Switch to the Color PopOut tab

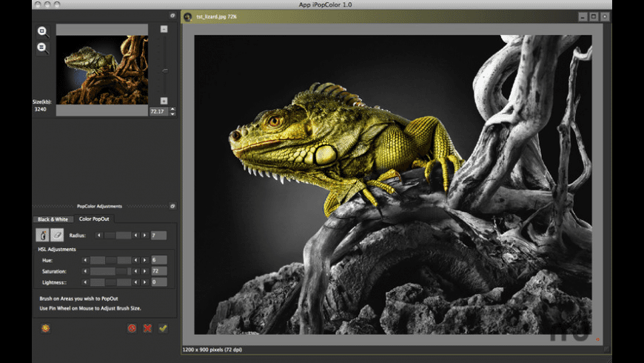pyautogui.click(x=94, y=219)
